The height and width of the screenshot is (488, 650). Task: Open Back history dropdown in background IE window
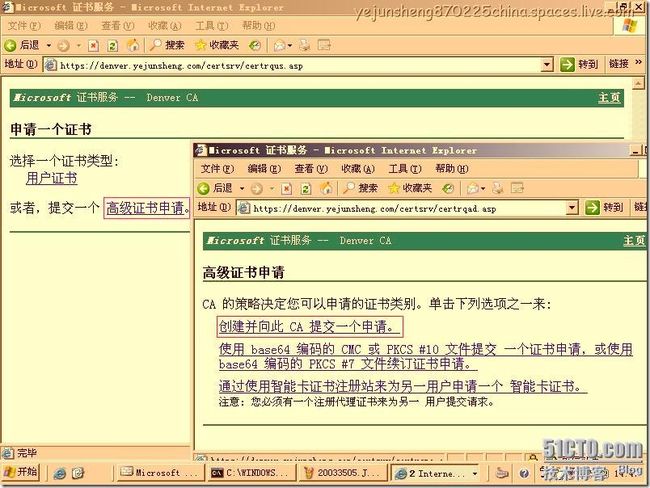(49, 45)
